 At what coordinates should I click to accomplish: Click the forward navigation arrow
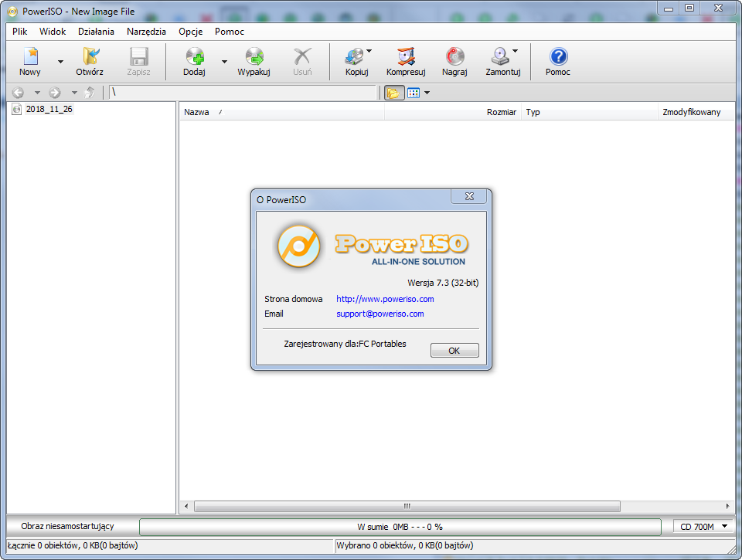click(x=55, y=93)
